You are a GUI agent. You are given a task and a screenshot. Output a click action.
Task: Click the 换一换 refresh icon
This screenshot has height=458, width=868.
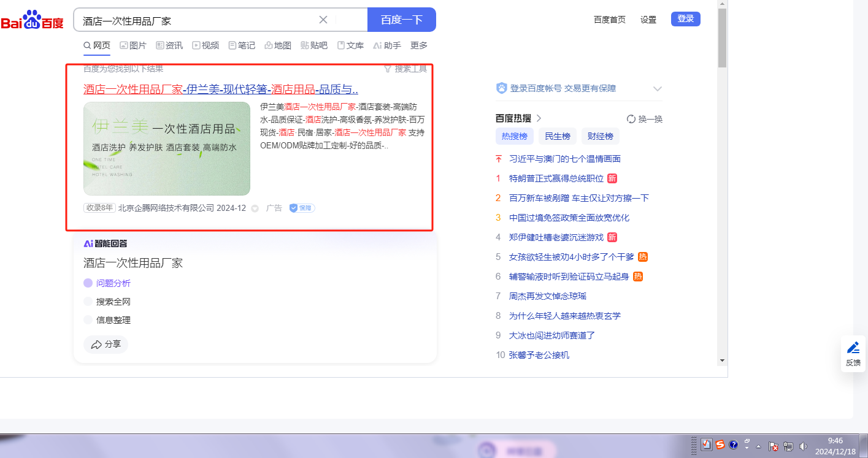click(x=631, y=119)
